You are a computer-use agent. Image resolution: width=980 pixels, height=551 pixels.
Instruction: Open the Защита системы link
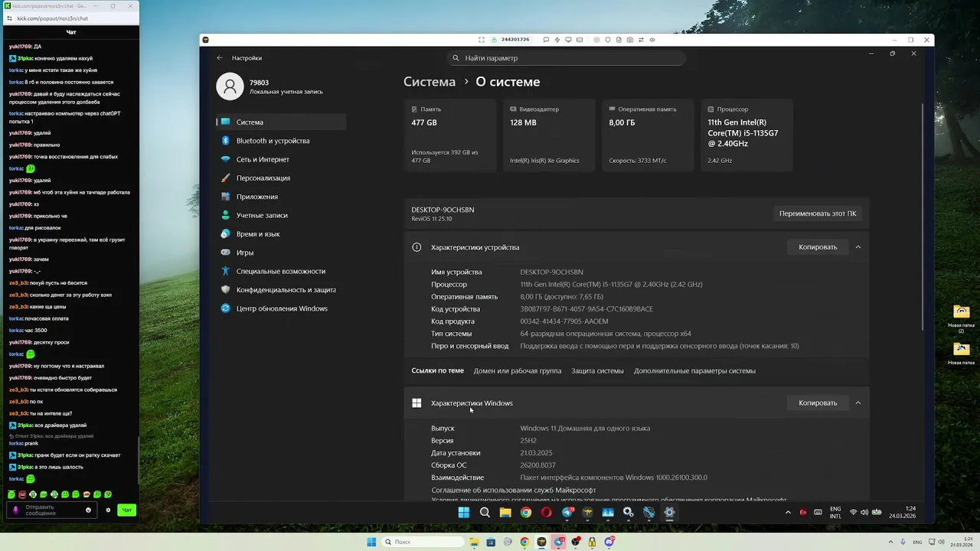pos(597,370)
